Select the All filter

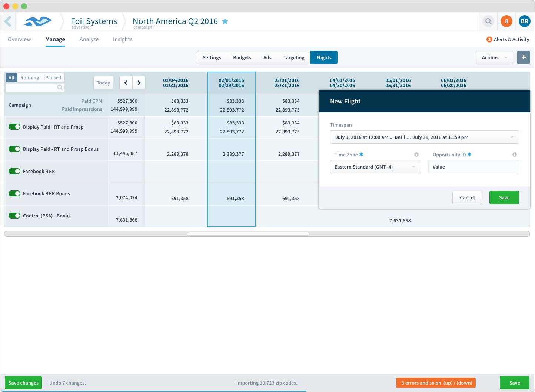[11, 77]
